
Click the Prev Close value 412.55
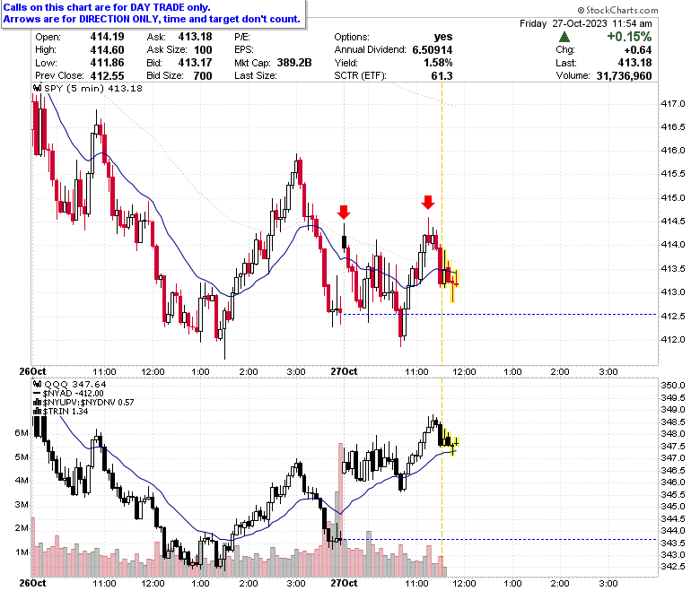[107, 76]
